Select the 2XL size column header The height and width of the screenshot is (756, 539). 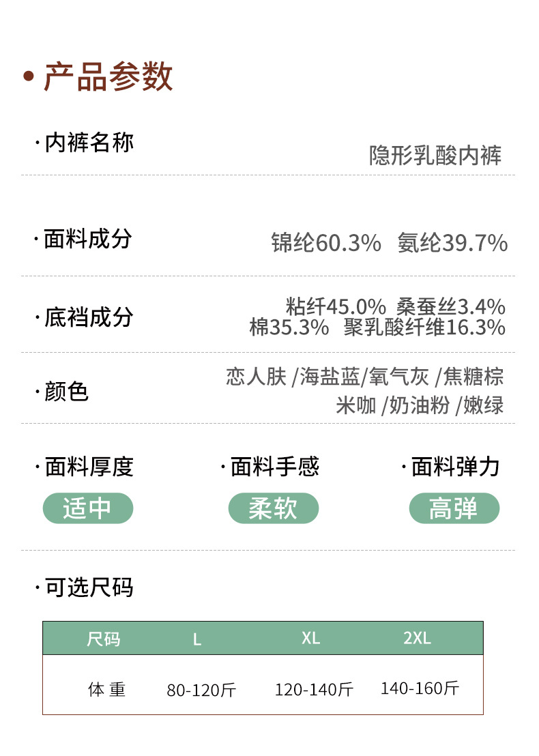(417, 639)
